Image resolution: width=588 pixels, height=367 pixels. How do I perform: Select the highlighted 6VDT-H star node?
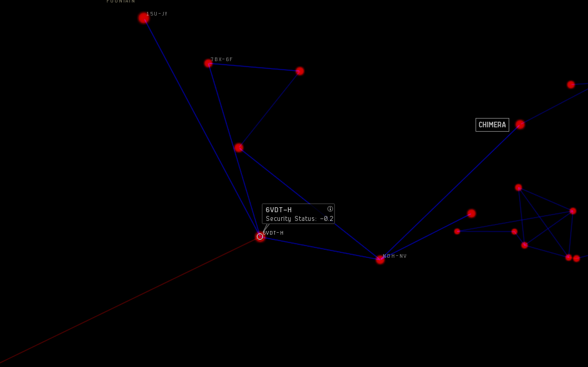coord(260,237)
